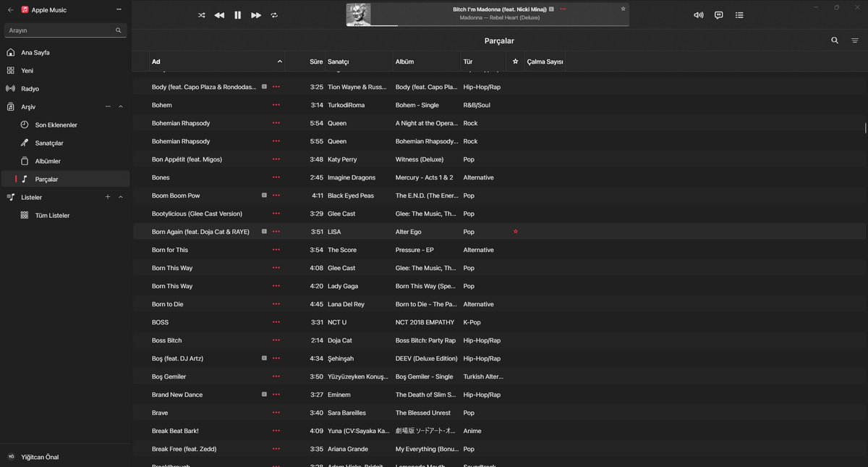Open more options for Bootylicious
Image resolution: width=868 pixels, height=467 pixels.
click(x=276, y=214)
